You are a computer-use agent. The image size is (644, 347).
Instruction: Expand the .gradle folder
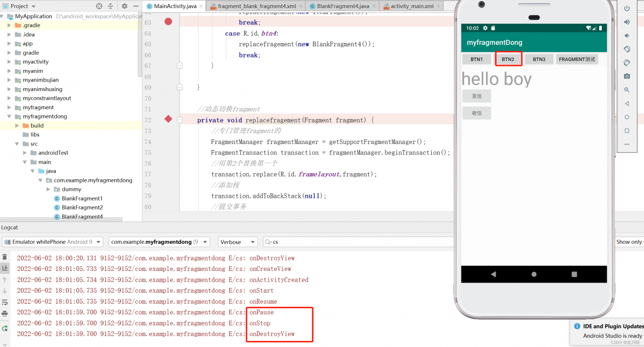(10, 25)
